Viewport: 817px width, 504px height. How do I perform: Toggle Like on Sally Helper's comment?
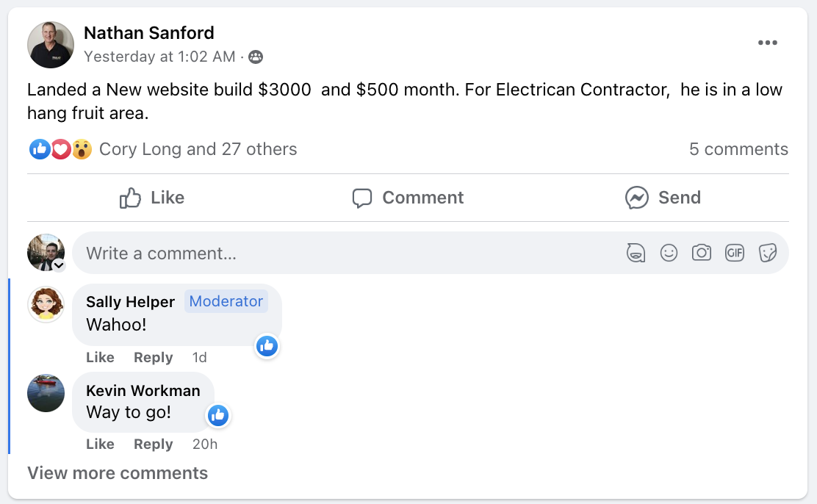[100, 358]
